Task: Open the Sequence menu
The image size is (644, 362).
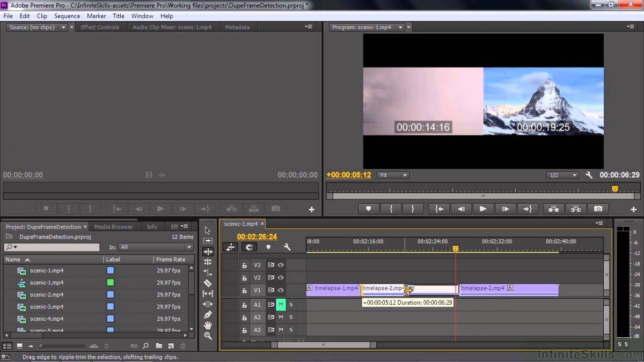Action: [67, 16]
